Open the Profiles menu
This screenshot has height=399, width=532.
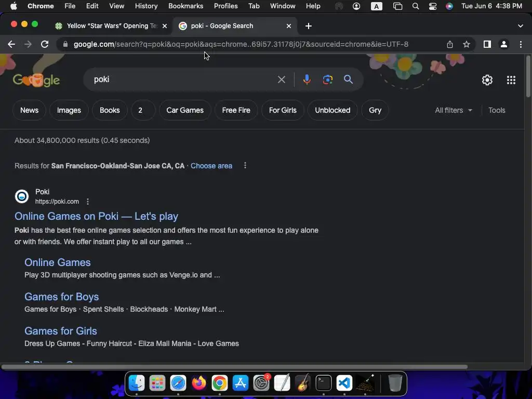(225, 6)
